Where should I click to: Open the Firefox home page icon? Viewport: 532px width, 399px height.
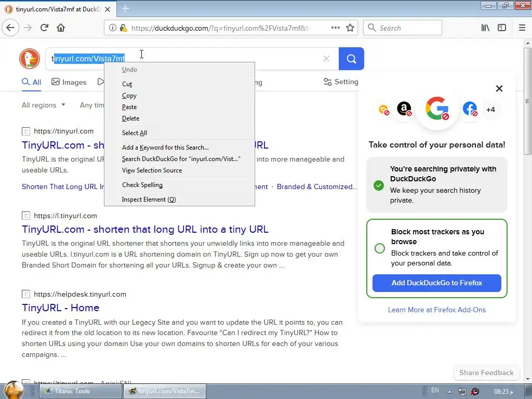[61, 28]
